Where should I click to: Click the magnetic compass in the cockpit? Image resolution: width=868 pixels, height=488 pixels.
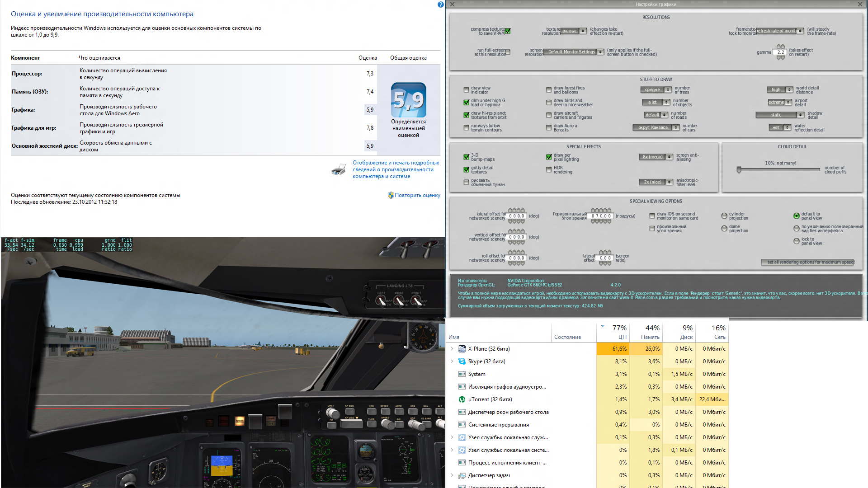[x=423, y=337]
